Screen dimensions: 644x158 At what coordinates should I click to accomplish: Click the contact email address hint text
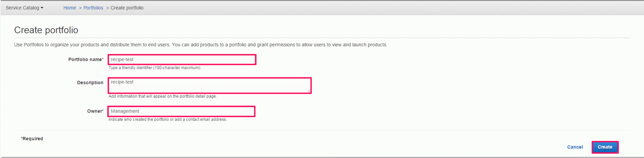click(x=168, y=119)
